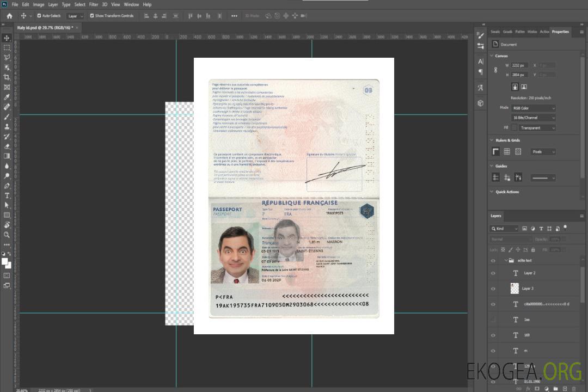Create a new layer via plus icon
The height and width of the screenshot is (392, 588).
[565, 389]
